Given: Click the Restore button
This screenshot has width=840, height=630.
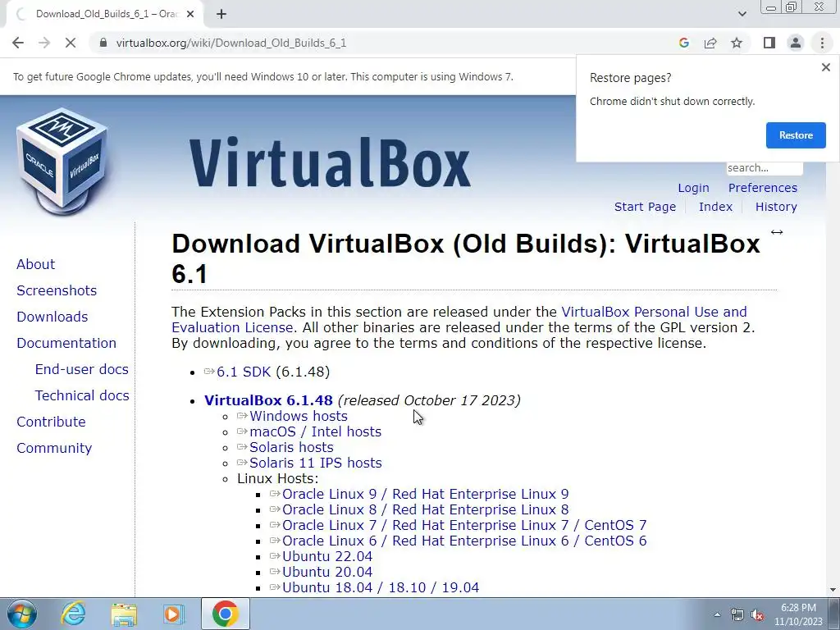Looking at the screenshot, I should [x=796, y=135].
